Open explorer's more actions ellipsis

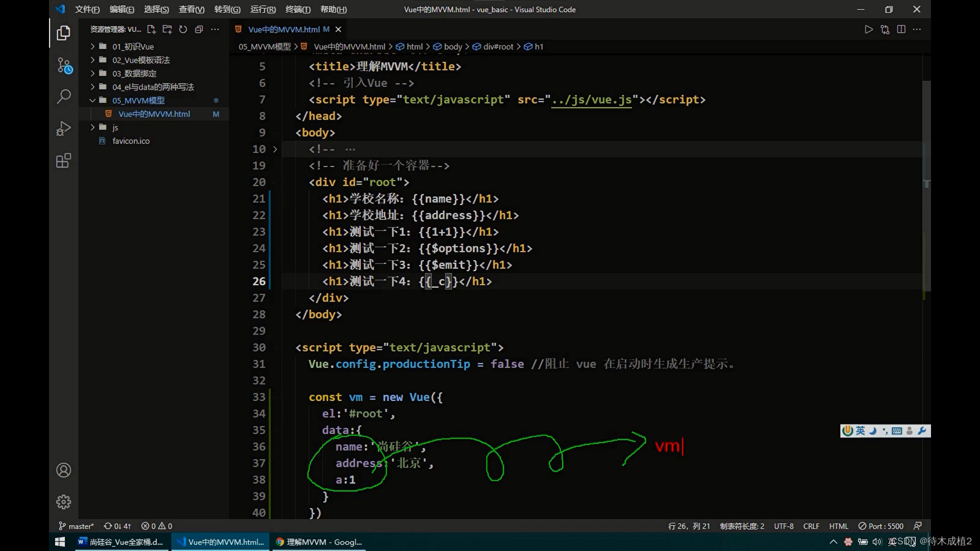(x=215, y=30)
